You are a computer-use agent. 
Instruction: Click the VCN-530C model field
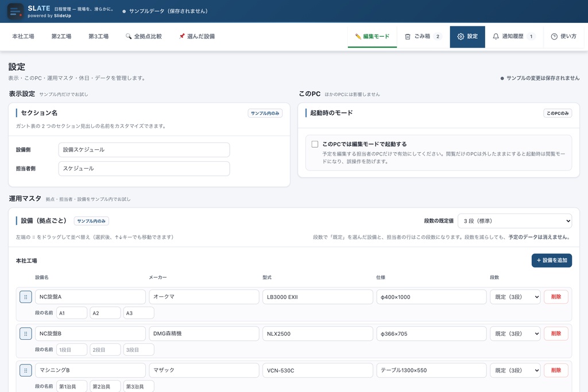[x=318, y=370]
